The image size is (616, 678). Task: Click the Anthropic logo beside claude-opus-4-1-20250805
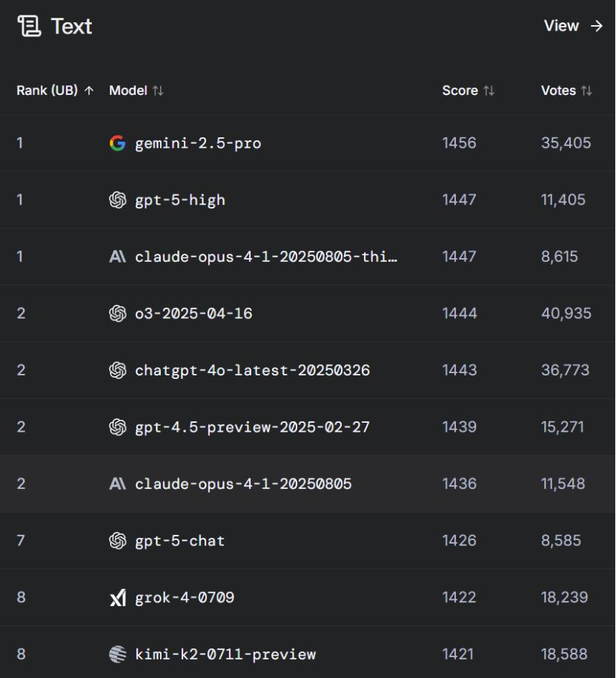pos(117,484)
